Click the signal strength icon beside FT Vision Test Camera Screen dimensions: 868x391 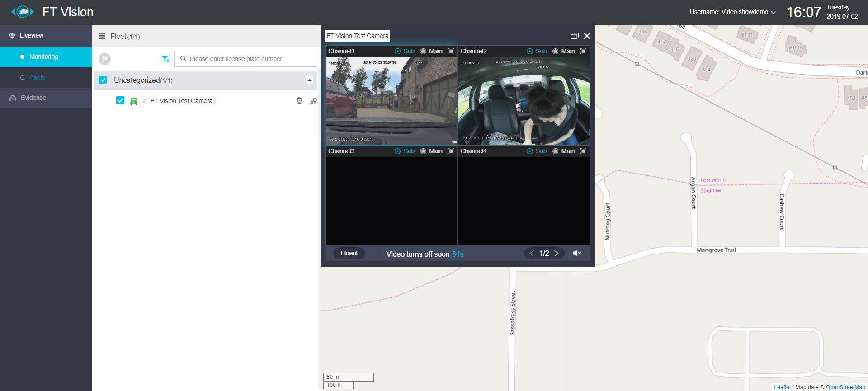point(144,101)
